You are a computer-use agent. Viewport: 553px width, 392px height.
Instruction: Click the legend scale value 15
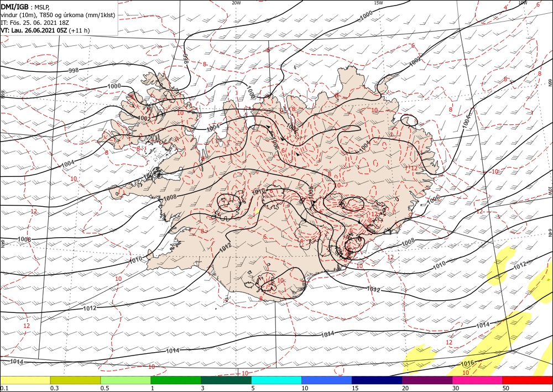coord(355,388)
